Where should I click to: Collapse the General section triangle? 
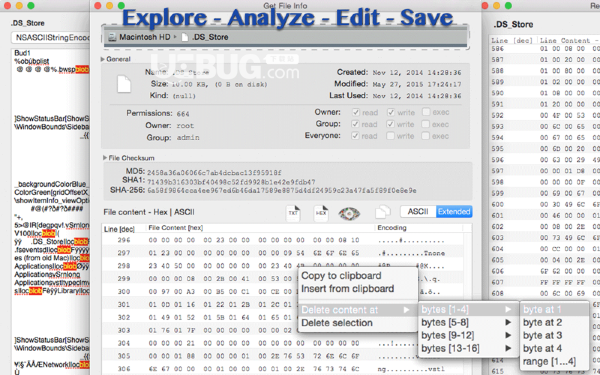click(x=103, y=59)
